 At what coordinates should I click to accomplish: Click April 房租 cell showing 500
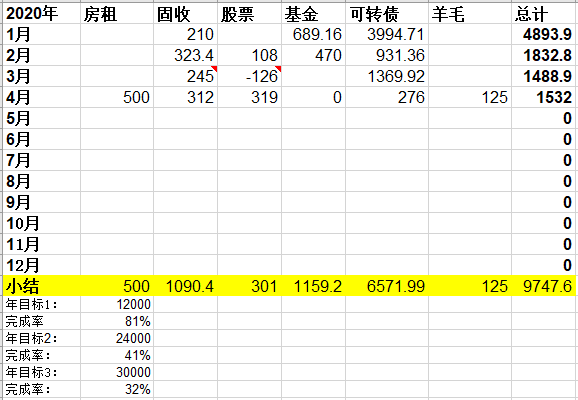tap(117, 97)
